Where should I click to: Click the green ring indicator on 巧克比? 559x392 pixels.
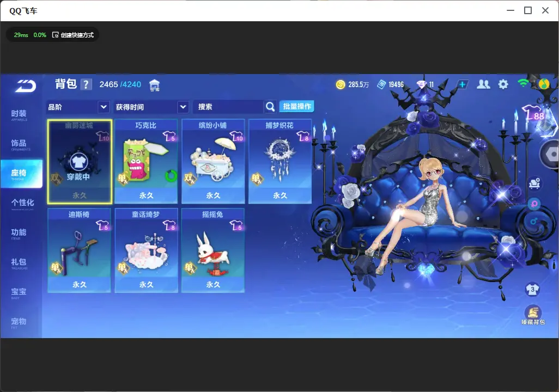point(171,176)
